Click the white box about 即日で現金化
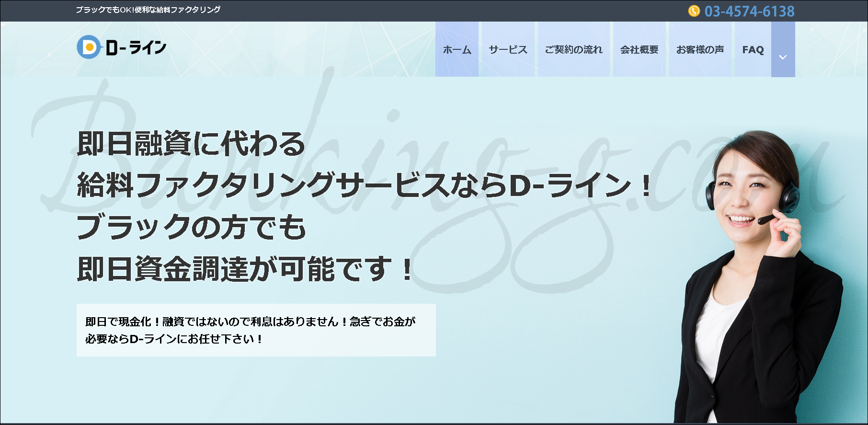868x425 pixels. point(256,330)
